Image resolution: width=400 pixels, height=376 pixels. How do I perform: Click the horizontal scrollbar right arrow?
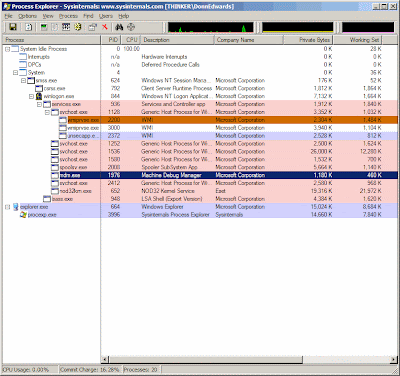[394, 360]
